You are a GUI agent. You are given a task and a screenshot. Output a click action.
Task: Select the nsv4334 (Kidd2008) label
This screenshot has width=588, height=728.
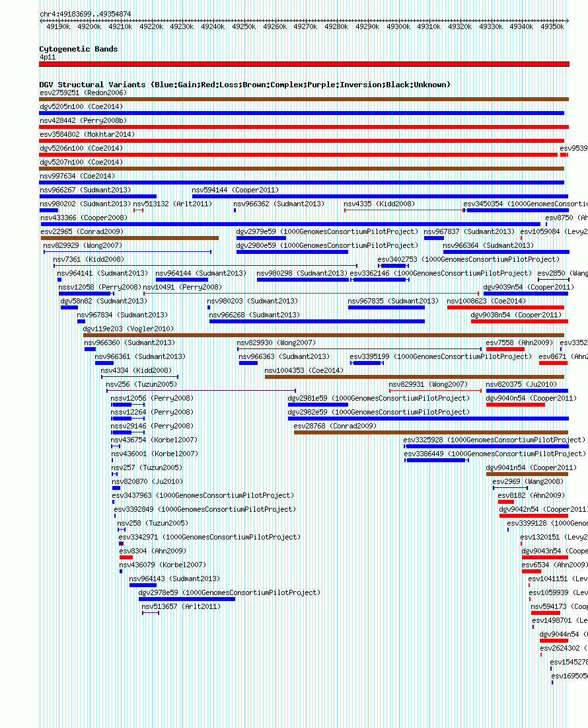tap(136, 372)
